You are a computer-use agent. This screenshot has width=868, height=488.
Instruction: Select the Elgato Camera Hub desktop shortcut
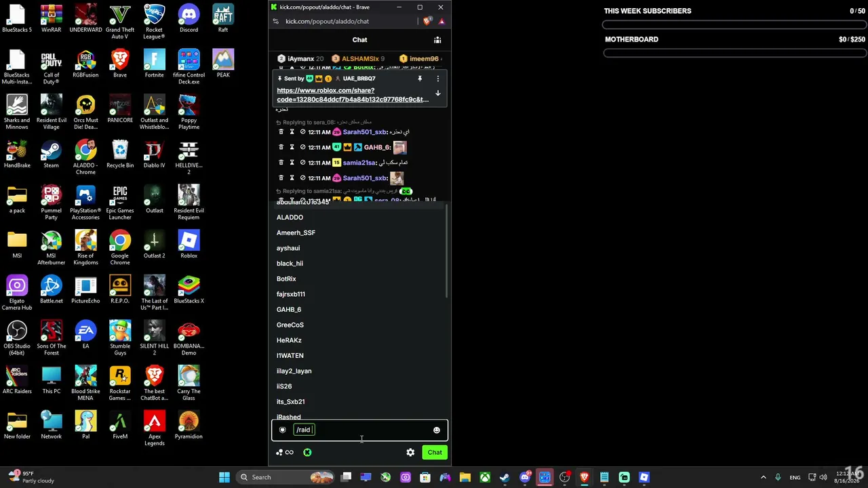click(x=17, y=293)
